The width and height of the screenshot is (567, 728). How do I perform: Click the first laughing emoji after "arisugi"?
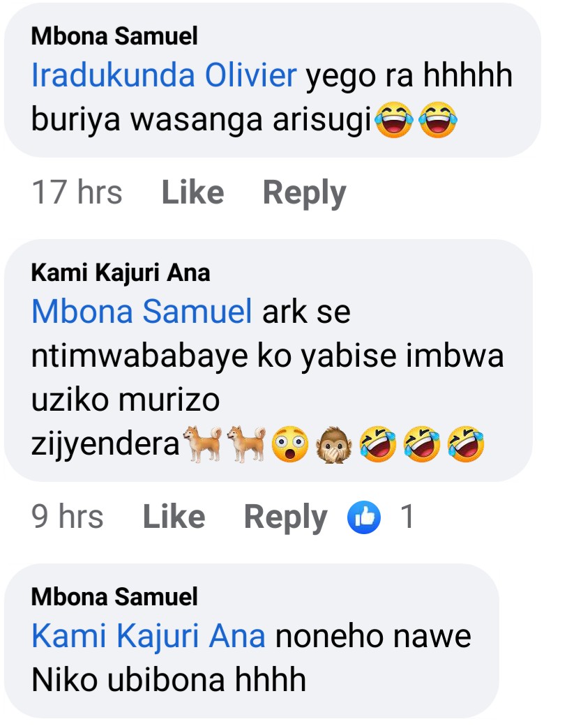click(393, 121)
